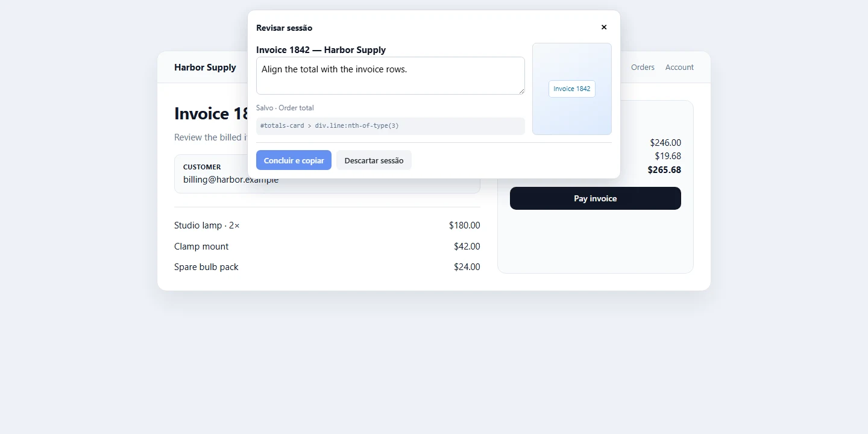868x434 pixels.
Task: Click the $180.00 Studio lamp price
Action: tap(464, 225)
